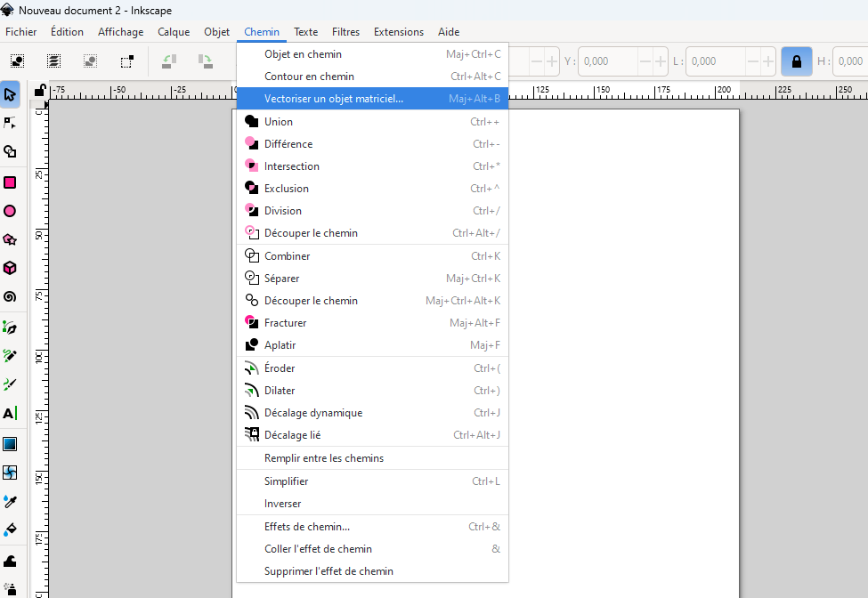Click the 3D box tool
868x598 pixels.
pos(10,268)
